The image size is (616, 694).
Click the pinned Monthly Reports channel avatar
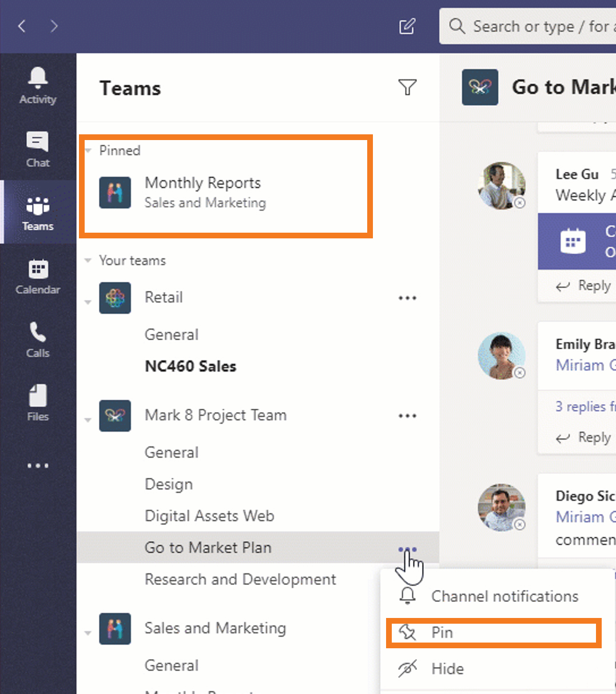[115, 192]
